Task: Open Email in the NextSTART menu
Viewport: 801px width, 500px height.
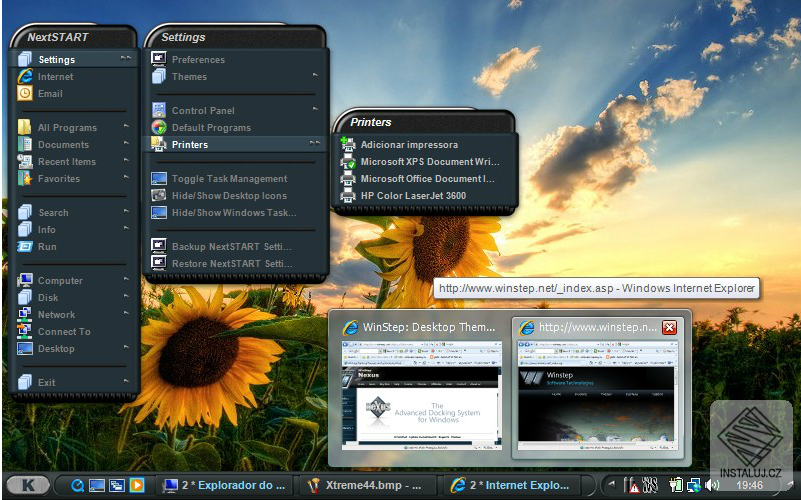Action: [74, 93]
